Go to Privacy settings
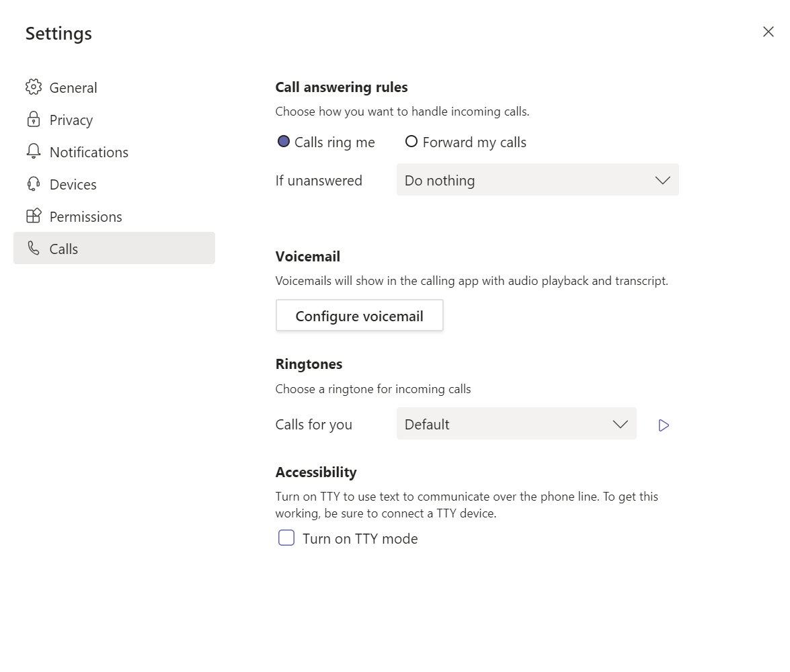 pos(71,120)
